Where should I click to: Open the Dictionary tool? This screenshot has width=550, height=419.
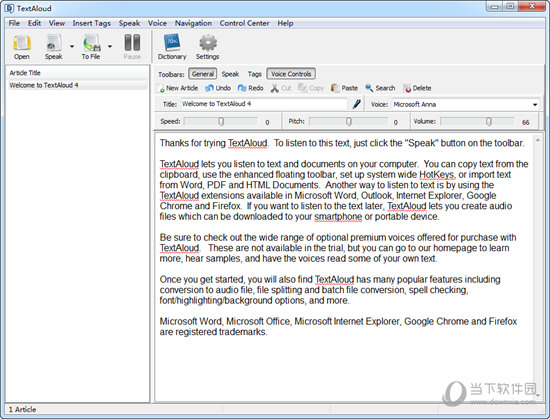tap(172, 43)
